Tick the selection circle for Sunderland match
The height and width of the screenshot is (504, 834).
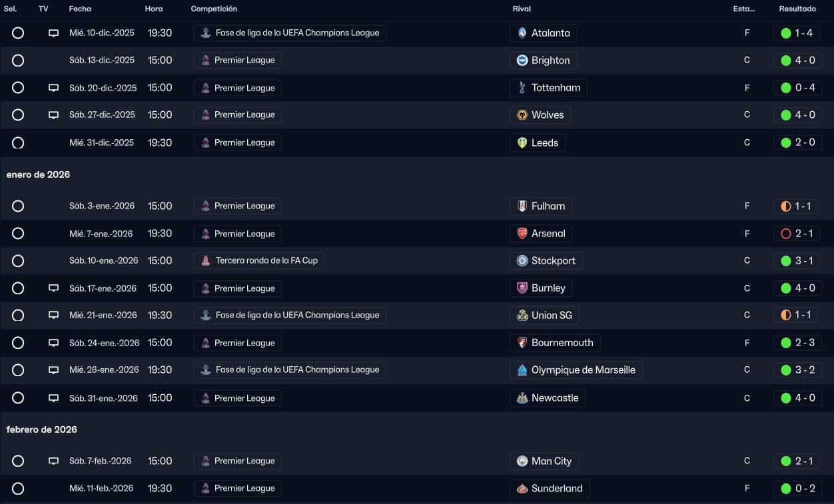(x=18, y=489)
